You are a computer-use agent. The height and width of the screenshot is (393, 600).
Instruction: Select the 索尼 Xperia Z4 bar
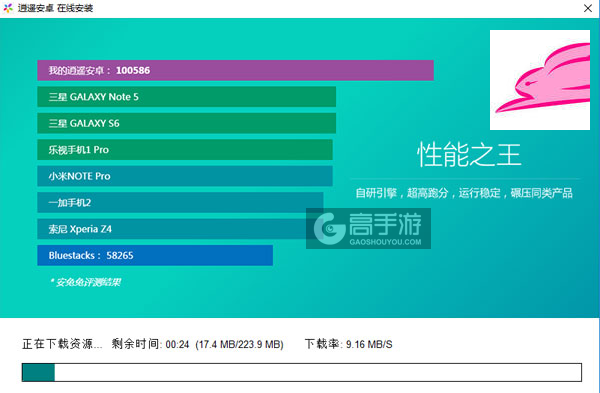tap(180, 229)
